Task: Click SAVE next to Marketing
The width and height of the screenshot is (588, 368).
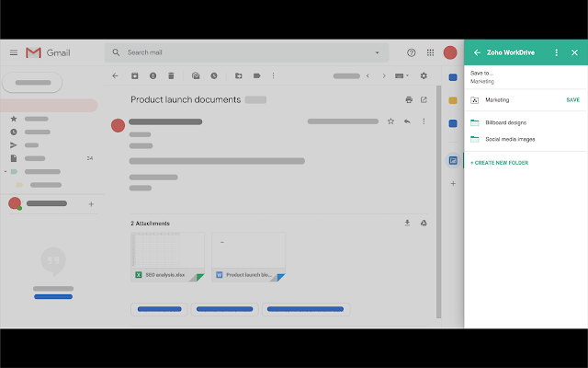Action: 572,100
